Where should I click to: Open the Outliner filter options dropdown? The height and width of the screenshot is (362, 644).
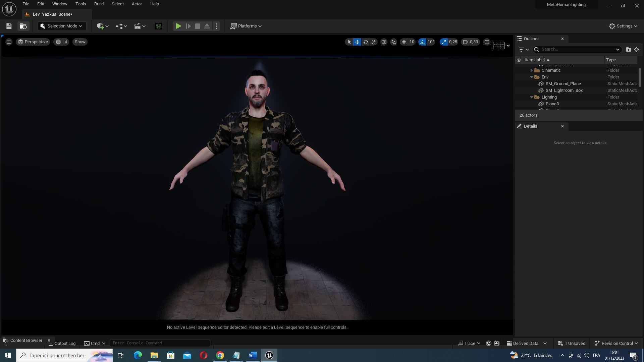coord(523,50)
